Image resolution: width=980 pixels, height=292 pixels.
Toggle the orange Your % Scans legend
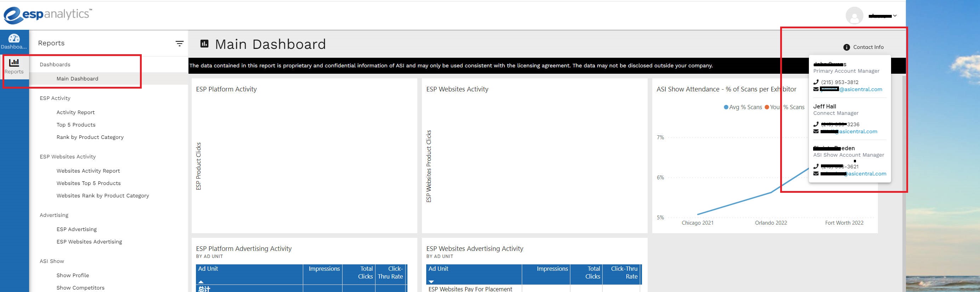click(x=784, y=107)
